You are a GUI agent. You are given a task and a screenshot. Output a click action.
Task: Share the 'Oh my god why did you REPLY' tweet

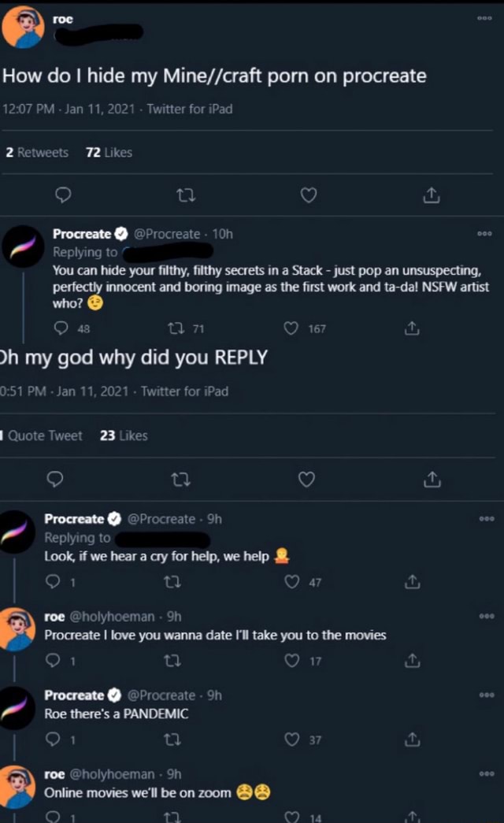point(431,479)
